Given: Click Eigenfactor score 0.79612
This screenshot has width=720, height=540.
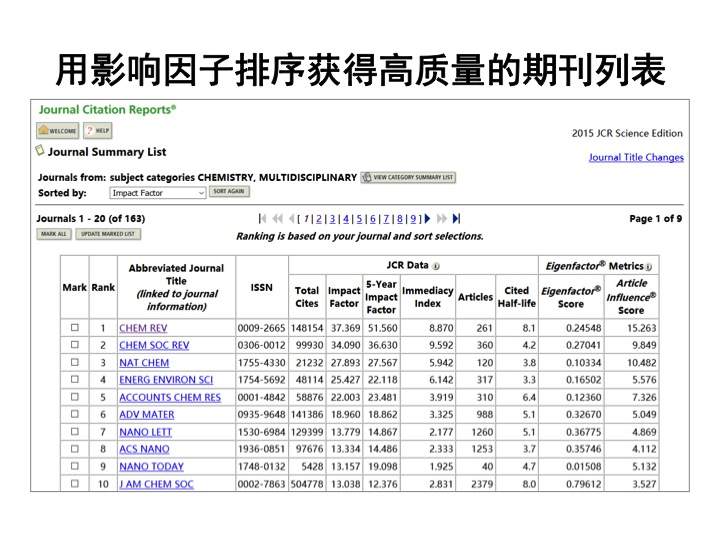Looking at the screenshot, I should tap(584, 484).
